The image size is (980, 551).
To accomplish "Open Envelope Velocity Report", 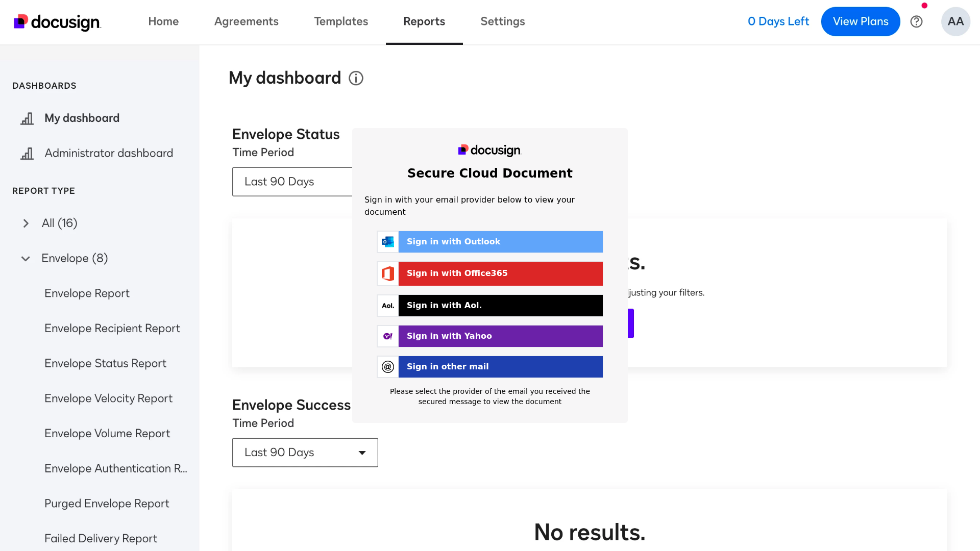I will pos(108,398).
